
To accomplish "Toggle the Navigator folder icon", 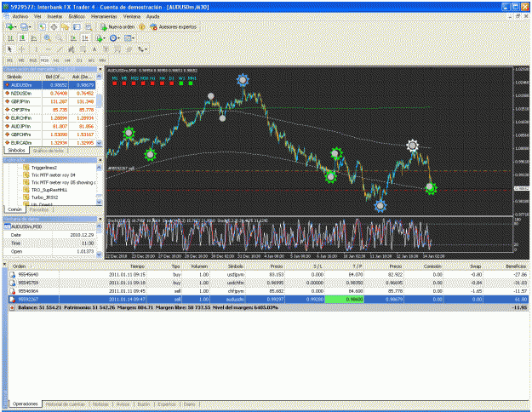I will pos(65,26).
